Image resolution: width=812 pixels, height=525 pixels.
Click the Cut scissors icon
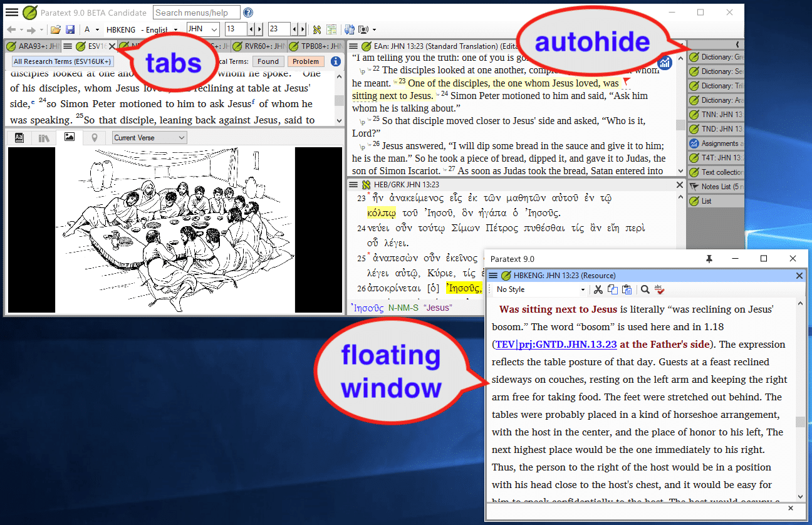click(x=598, y=289)
